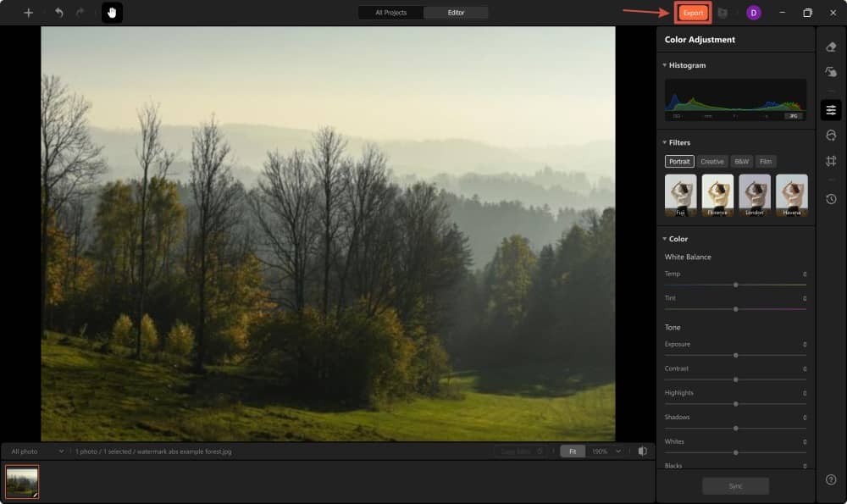The width and height of the screenshot is (847, 504).
Task: Switch to the All Projects tab
Action: (390, 13)
